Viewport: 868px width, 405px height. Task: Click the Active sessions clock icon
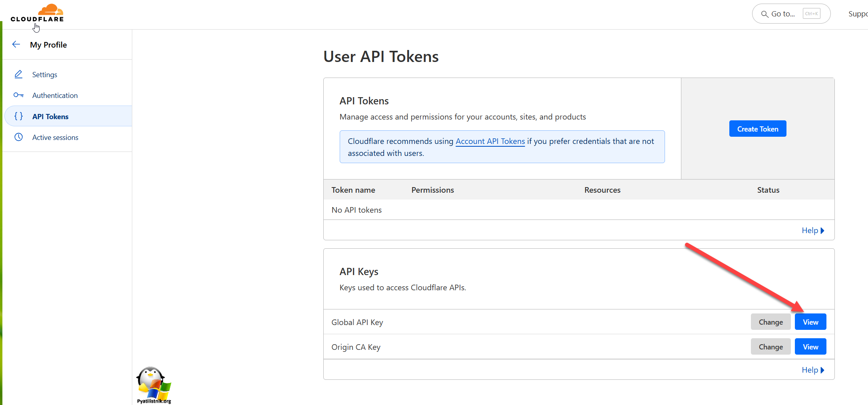coord(18,137)
